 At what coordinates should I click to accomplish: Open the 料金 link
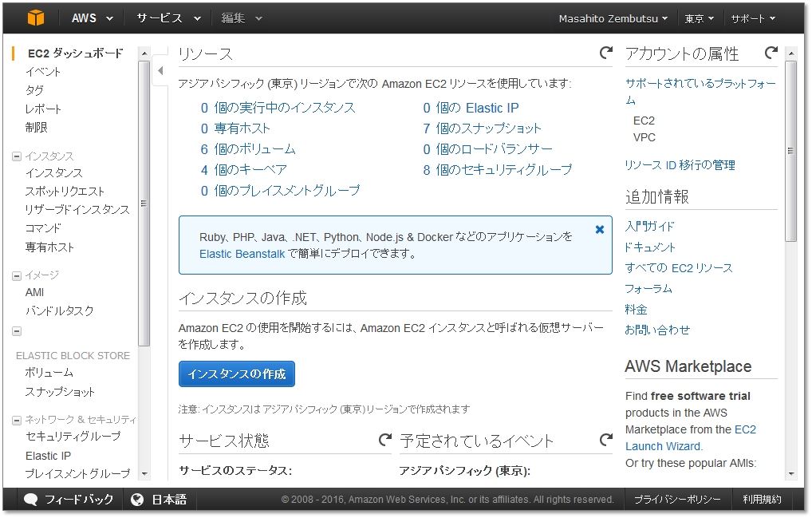coord(636,309)
